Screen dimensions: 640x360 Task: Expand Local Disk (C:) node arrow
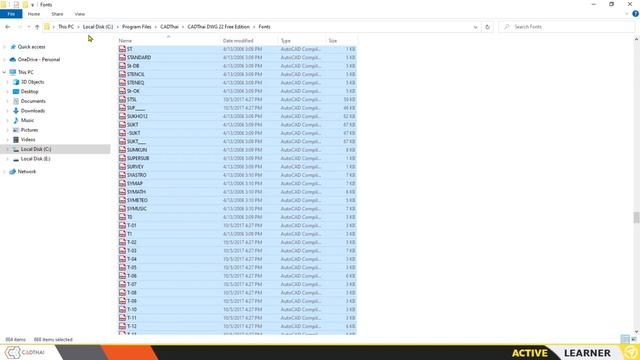[7, 149]
